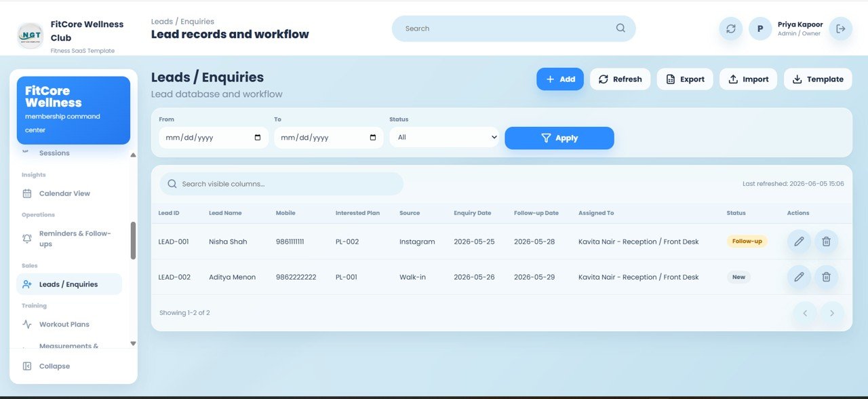
Task: Click the New status badge
Action: (x=738, y=277)
